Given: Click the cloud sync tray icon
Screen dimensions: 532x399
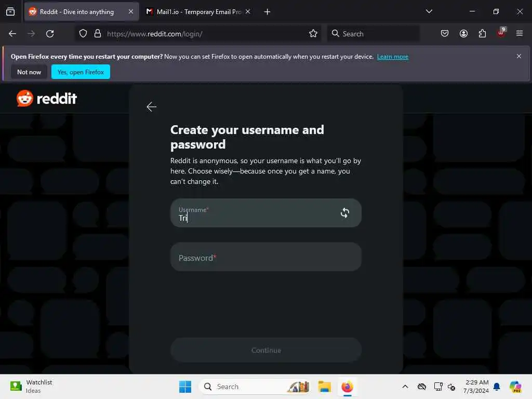Looking at the screenshot, I should point(422,387).
